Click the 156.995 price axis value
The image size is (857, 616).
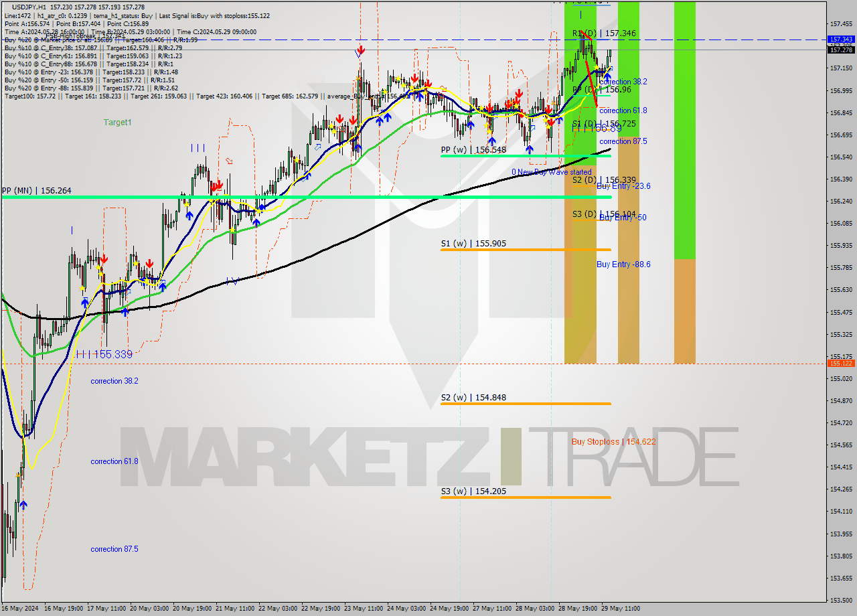coord(841,90)
